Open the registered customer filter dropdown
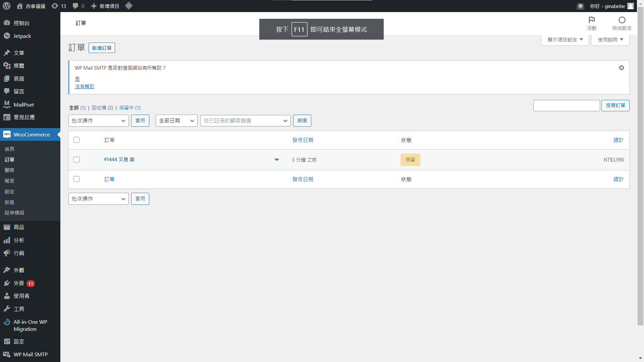Image resolution: width=644 pixels, height=362 pixels. [245, 121]
